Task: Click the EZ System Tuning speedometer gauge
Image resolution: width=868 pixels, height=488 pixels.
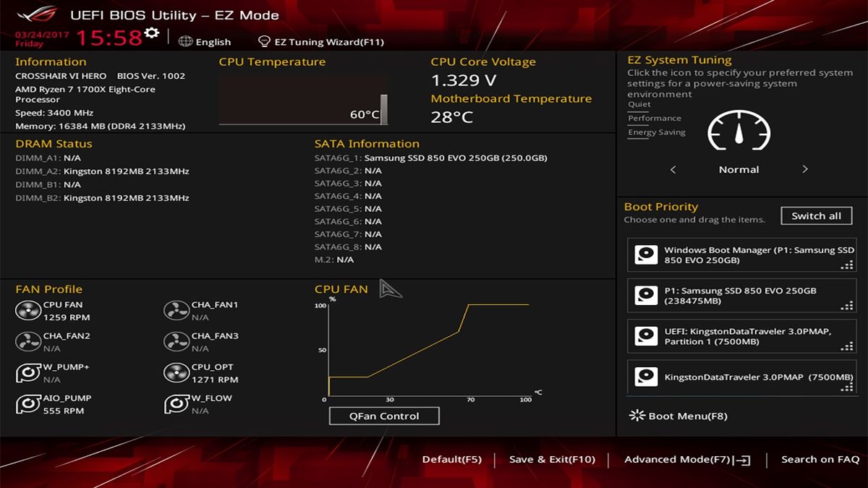Action: pyautogui.click(x=739, y=132)
